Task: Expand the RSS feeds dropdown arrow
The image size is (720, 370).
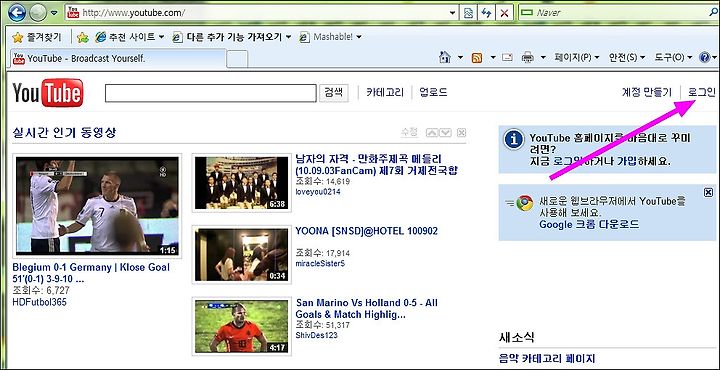Action: [493, 58]
